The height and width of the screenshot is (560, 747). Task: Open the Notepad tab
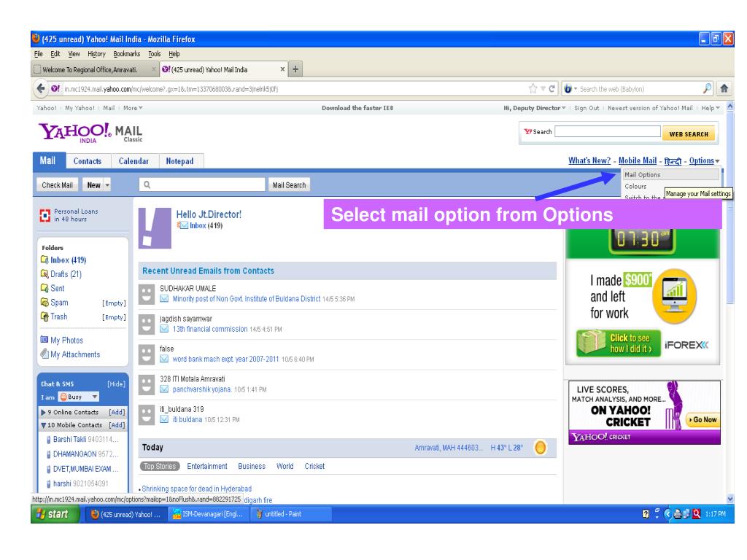(179, 161)
